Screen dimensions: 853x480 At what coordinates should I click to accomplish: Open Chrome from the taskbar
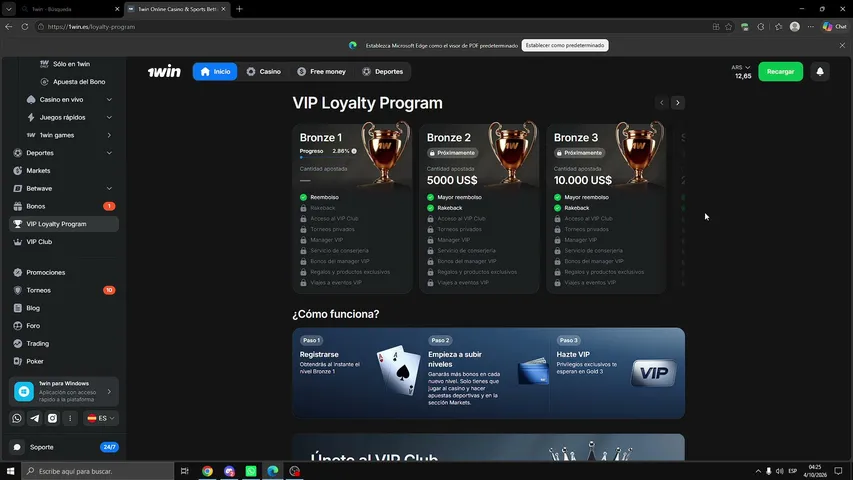pyautogui.click(x=207, y=471)
